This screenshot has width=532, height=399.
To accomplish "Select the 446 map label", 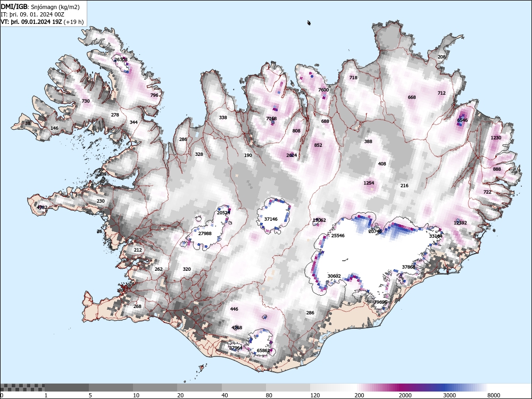I will pos(234,309).
